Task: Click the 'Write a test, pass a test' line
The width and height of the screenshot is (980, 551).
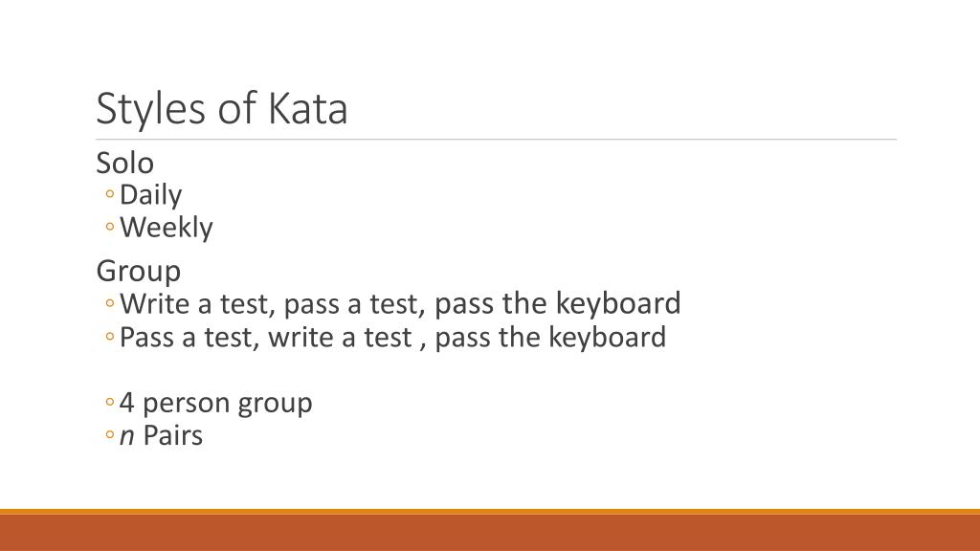Action: tap(400, 304)
